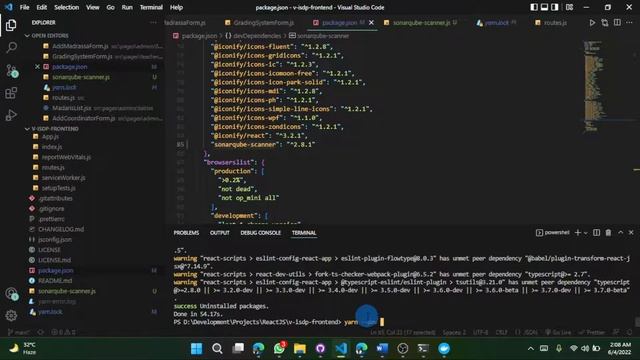Split the terminal pane
The height and width of the screenshot is (360, 640).
coord(596,233)
